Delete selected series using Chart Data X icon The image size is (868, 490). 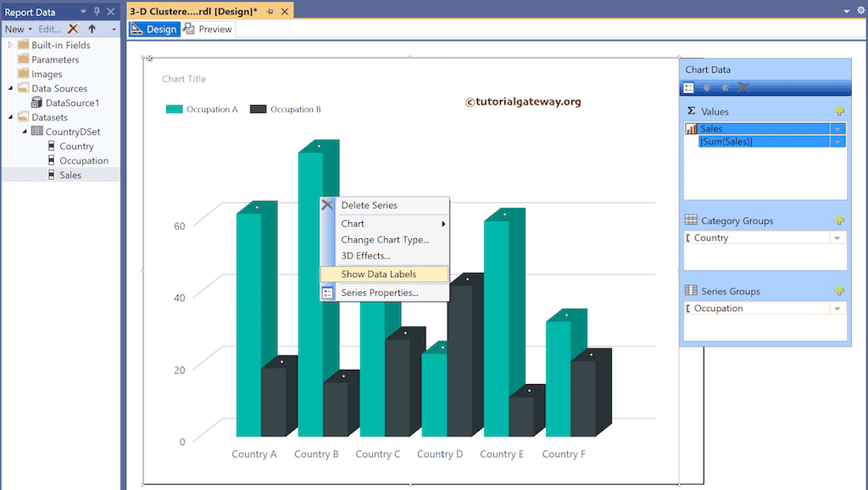[742, 86]
